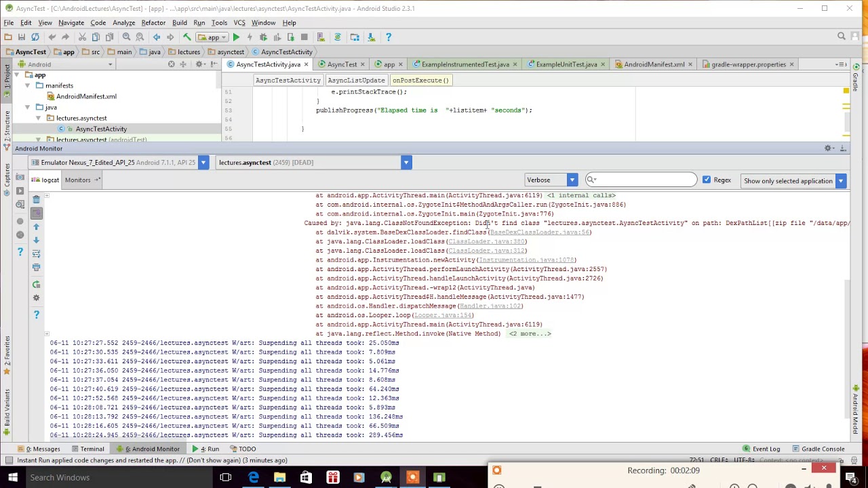Screen dimensions: 868x488
Task: Collapse the java folder node
Action: point(28,107)
